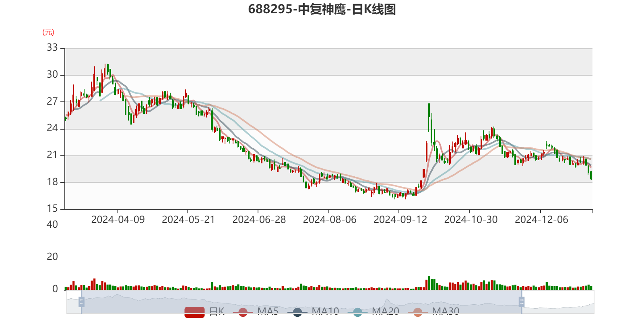Image resolution: width=644 pixels, height=322 pixels.
Task: Click the 2024-10-30 date axis label
Action: (x=471, y=220)
